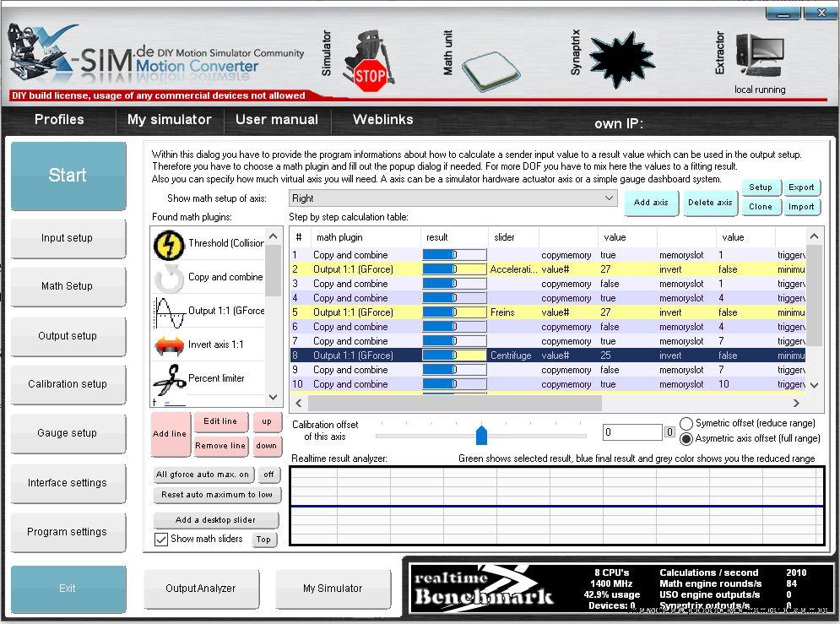This screenshot has height=624, width=840.
Task: Pick the Invert axis 1:1 arrow icon
Action: point(170,345)
